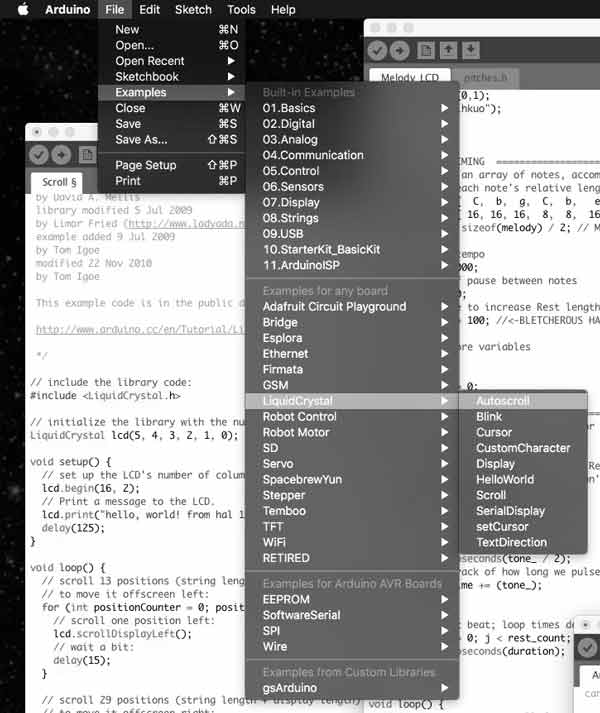Open the Tools menu

[x=241, y=10]
